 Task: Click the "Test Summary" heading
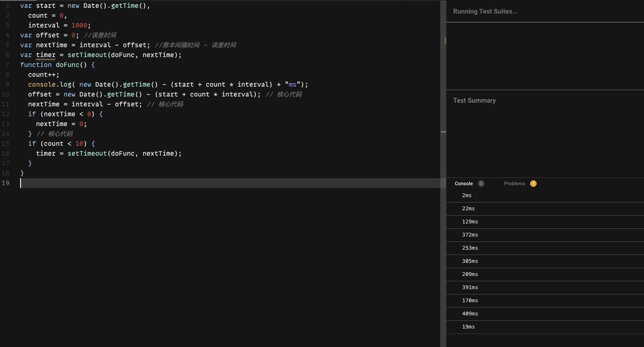click(x=474, y=101)
